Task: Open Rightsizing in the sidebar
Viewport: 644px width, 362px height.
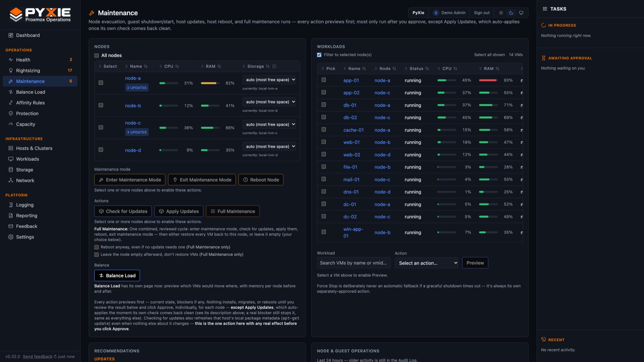Action: pos(40,70)
